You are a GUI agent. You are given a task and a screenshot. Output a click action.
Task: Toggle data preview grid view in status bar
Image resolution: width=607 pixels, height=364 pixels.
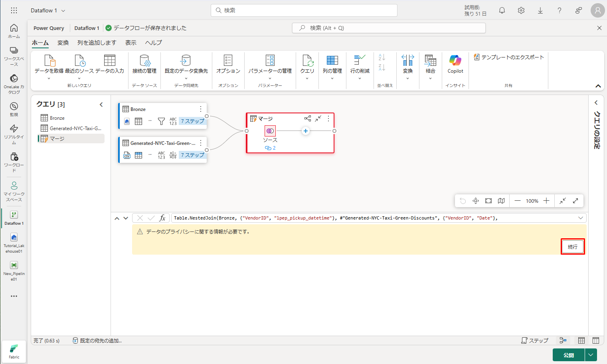(x=581, y=340)
